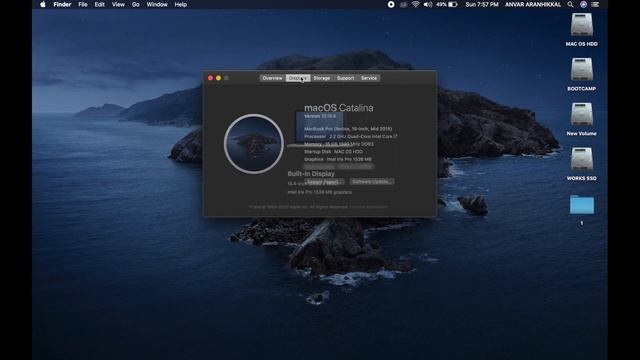Open the volume control menu

click(428, 4)
